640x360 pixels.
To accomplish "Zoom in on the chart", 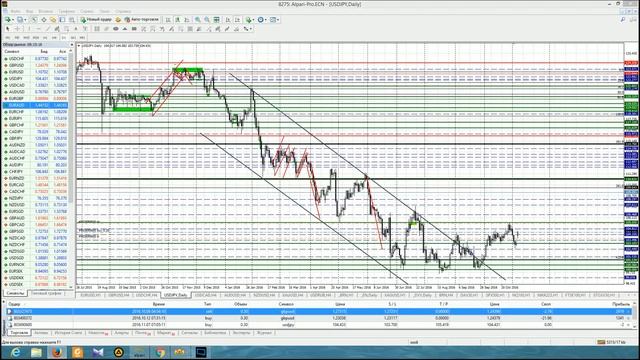I will (x=198, y=20).
